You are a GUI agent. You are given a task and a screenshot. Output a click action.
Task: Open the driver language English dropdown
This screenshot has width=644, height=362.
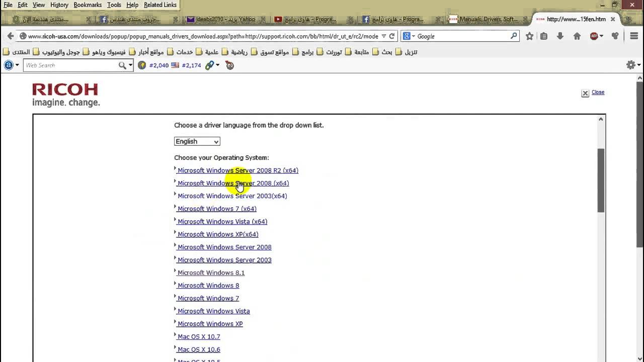click(197, 141)
